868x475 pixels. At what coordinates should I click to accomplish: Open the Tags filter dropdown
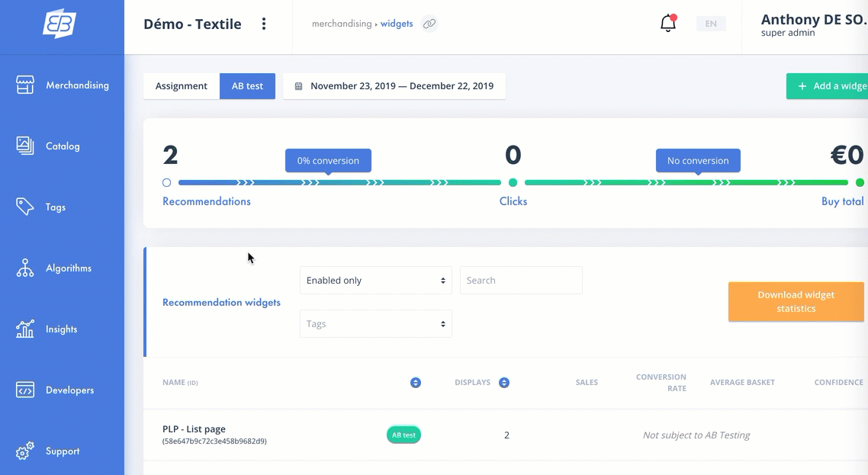[376, 324]
